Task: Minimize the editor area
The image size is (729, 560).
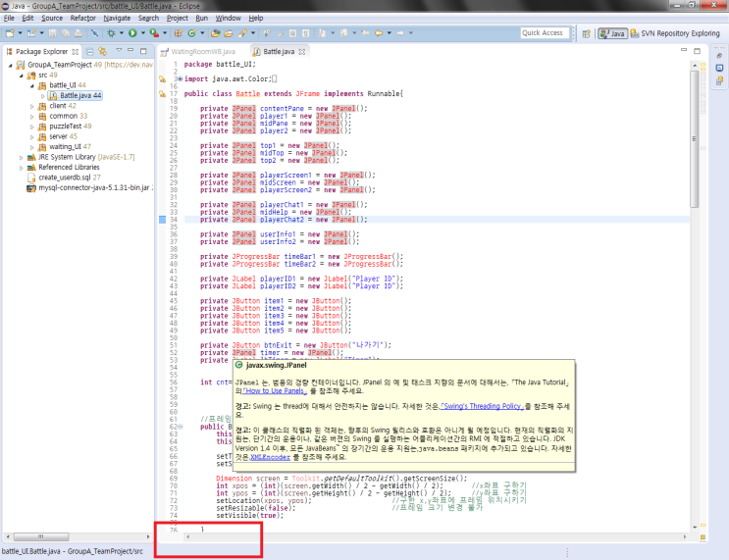Action: 684,50
